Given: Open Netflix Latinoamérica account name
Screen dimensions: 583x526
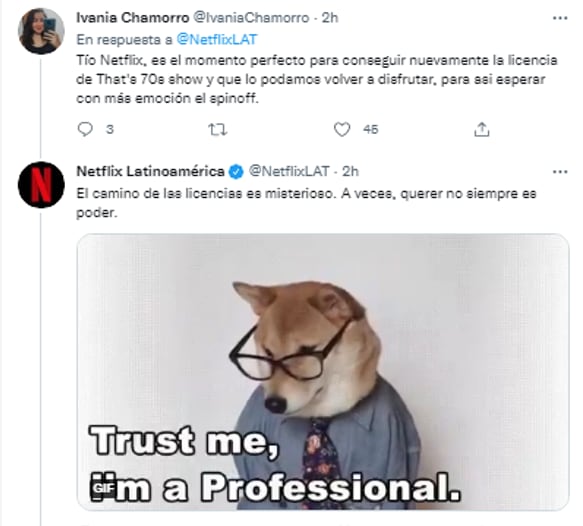Looking at the screenshot, I should click(151, 171).
